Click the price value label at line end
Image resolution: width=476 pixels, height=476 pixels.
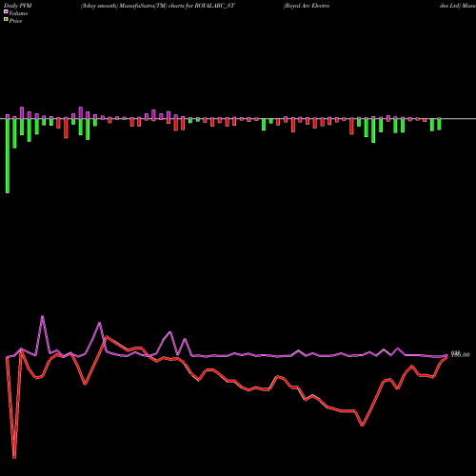(x=460, y=354)
